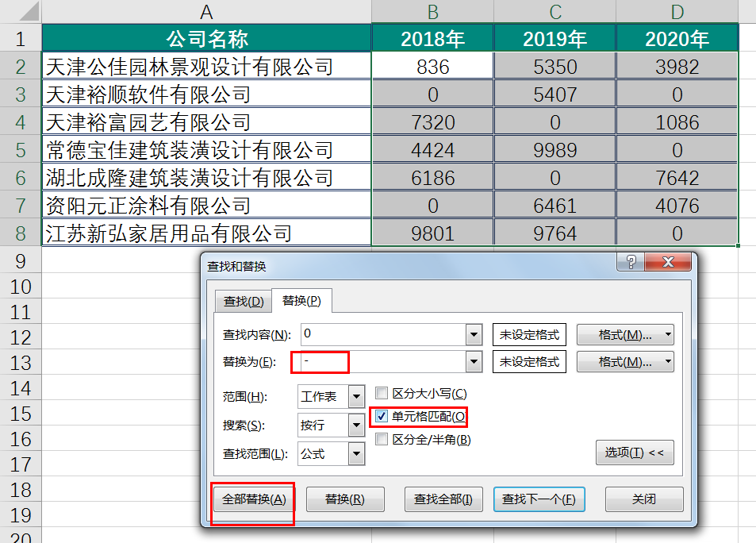The height and width of the screenshot is (543, 756).
Task: Select row 2 header
Action: 21,67
